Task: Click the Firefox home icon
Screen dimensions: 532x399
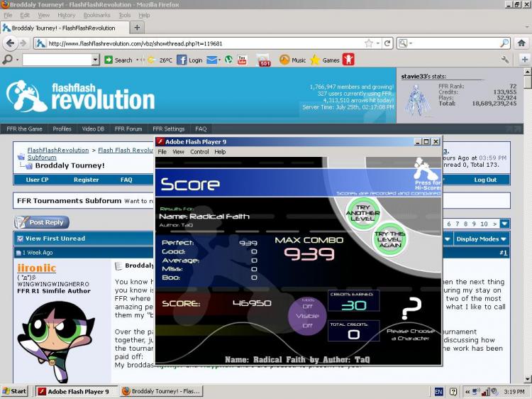Action: coord(521,43)
